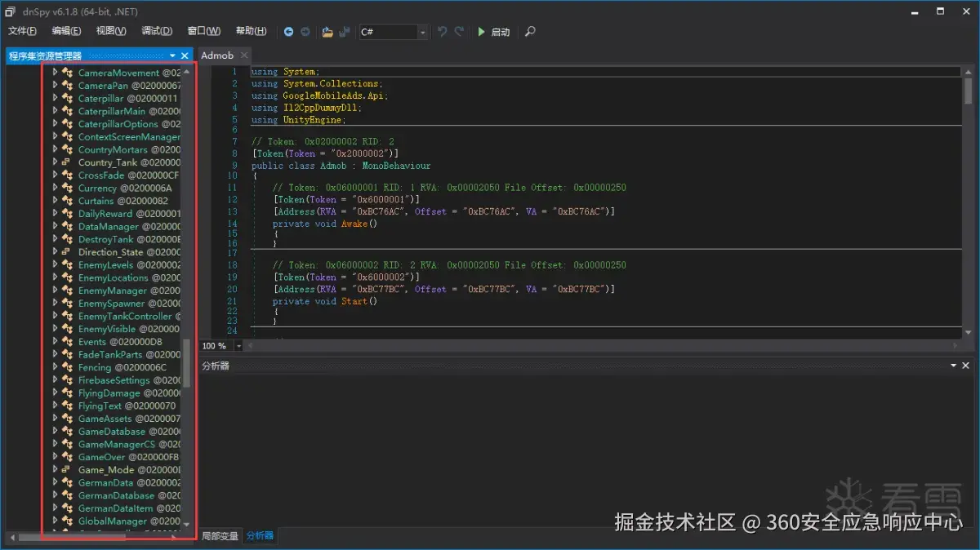This screenshot has height=550, width=980.
Task: Open the 视图(V) menu
Action: 111,31
